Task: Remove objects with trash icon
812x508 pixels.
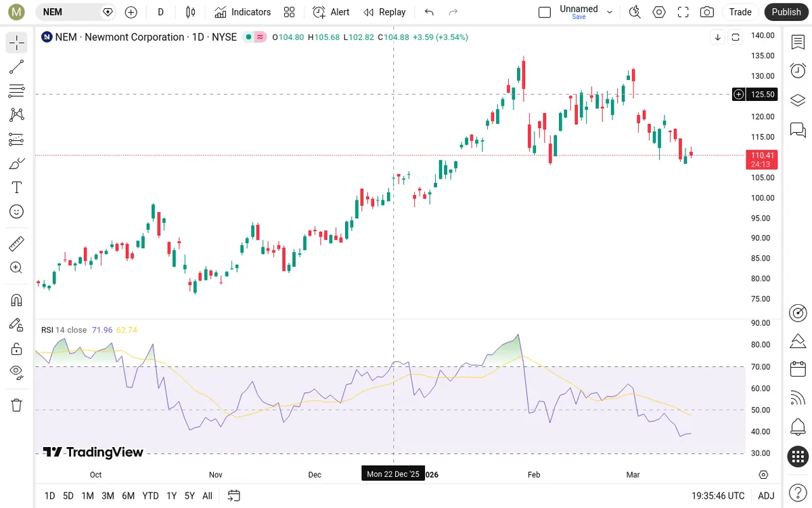Action: click(17, 405)
